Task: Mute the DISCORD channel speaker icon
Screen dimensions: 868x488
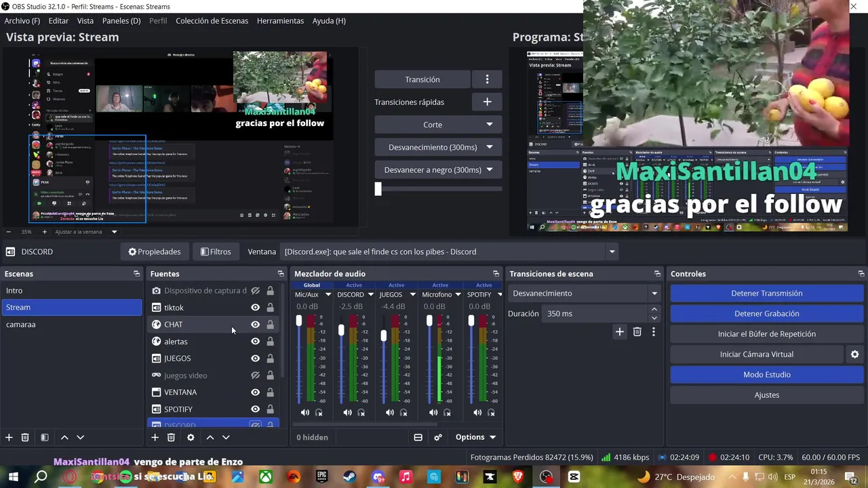Action: pyautogui.click(x=347, y=412)
